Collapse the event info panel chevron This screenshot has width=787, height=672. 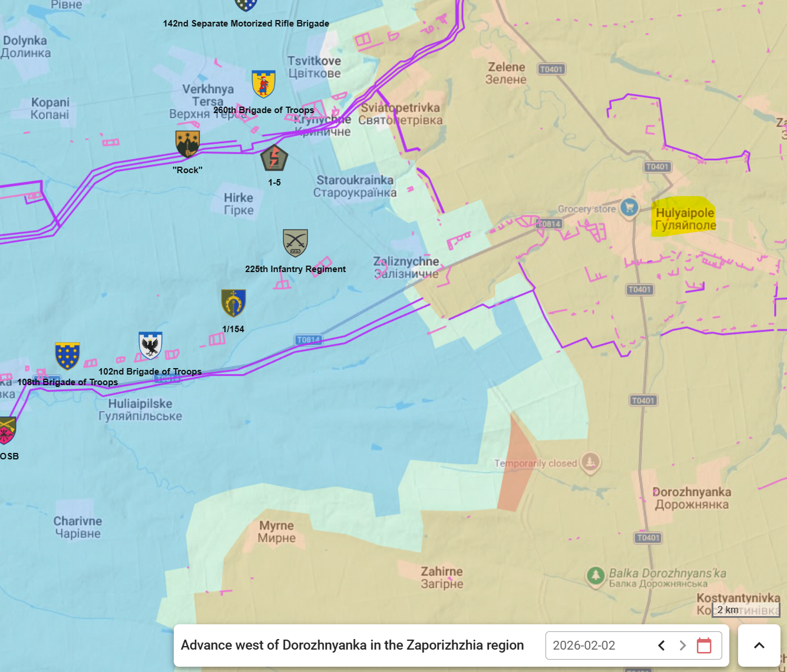click(x=759, y=645)
